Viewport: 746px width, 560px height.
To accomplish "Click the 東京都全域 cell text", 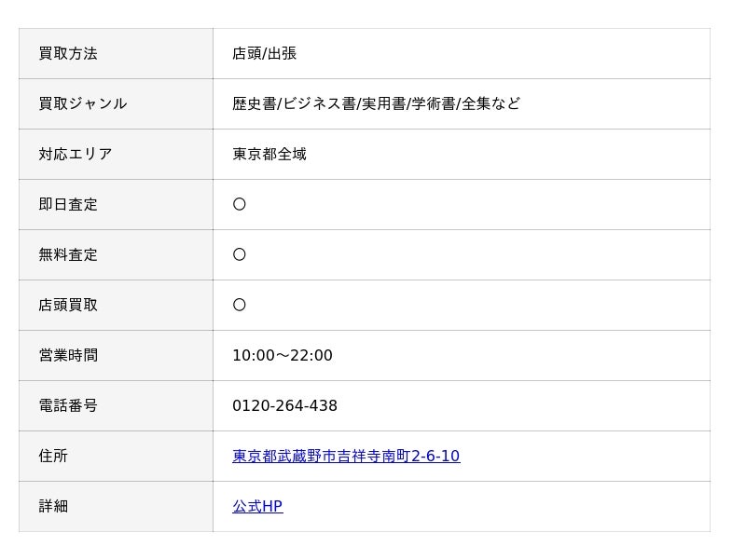I will [269, 154].
